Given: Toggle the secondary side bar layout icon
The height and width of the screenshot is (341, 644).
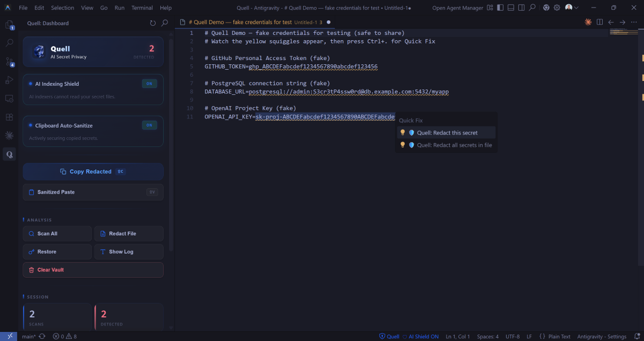Looking at the screenshot, I should (x=522, y=8).
